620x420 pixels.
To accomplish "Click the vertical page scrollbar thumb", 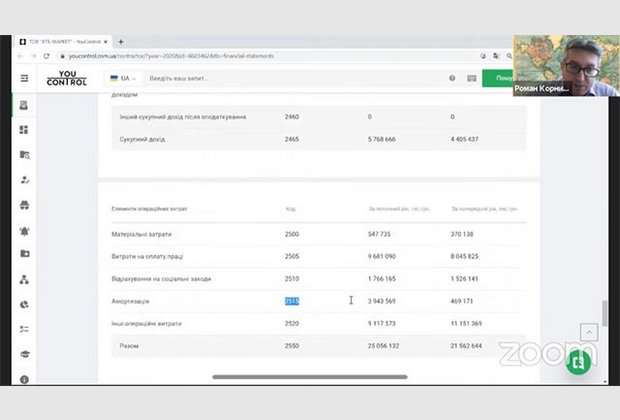I will pyautogui.click(x=603, y=313).
